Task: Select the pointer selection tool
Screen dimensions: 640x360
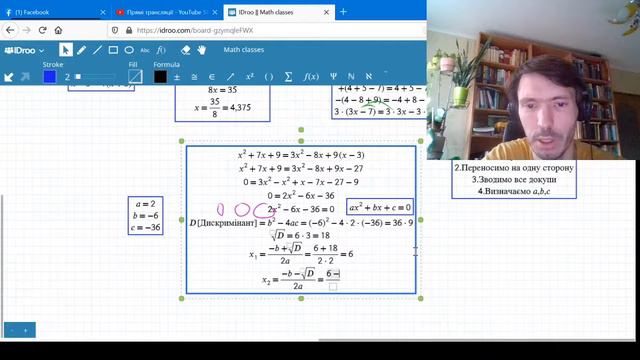Action: pyautogui.click(x=65, y=50)
